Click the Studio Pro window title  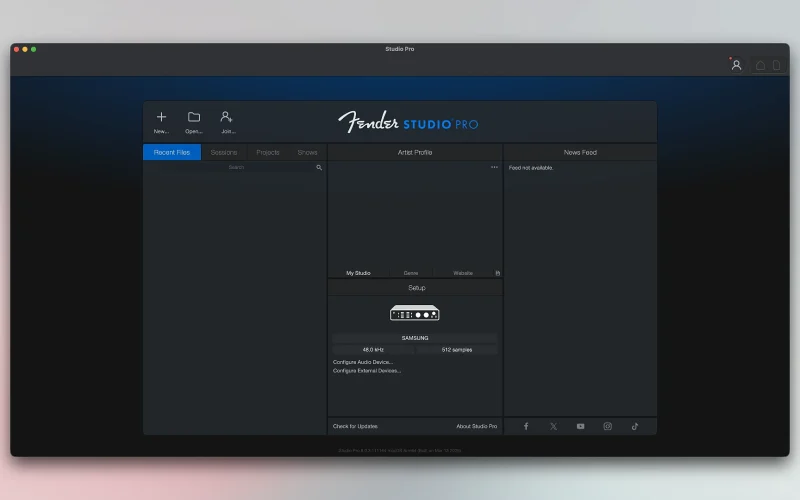399,49
